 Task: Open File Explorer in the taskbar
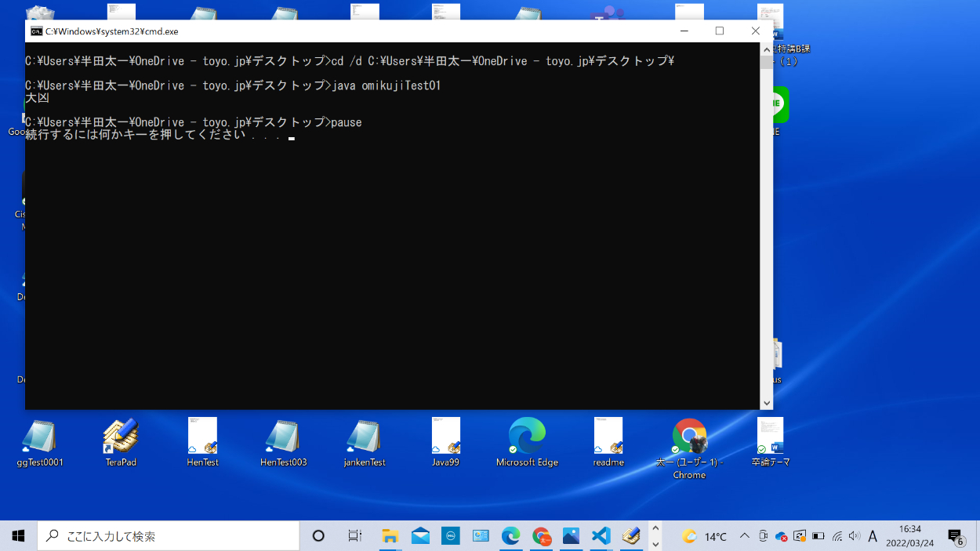pos(390,536)
